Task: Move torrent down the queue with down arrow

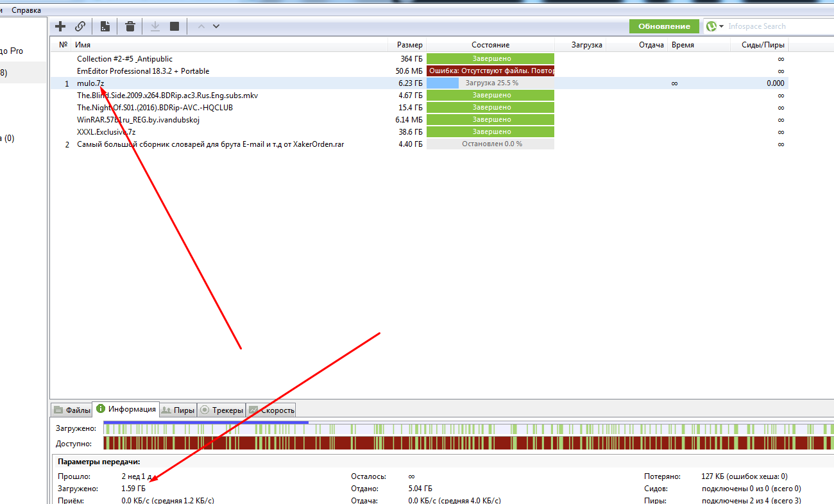Action: [216, 26]
